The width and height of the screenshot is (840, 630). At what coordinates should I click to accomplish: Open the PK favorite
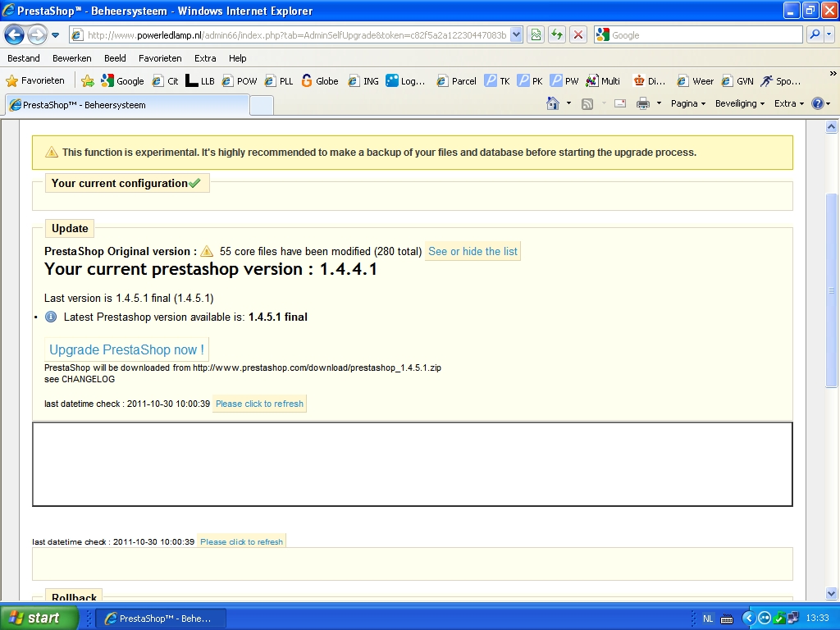[531, 81]
